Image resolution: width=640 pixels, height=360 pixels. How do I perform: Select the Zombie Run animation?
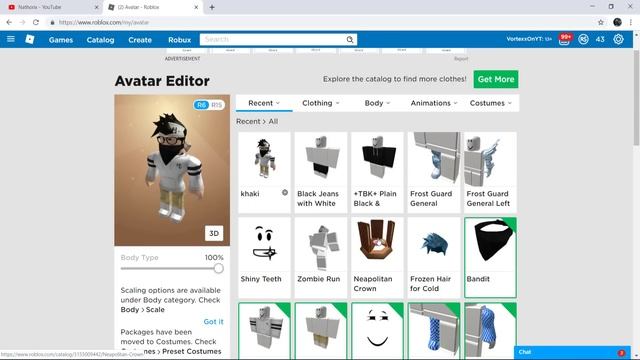pos(320,258)
